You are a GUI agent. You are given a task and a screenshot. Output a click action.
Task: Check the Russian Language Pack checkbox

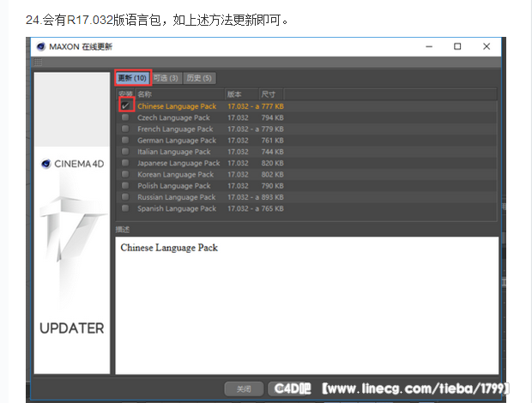[x=125, y=197]
